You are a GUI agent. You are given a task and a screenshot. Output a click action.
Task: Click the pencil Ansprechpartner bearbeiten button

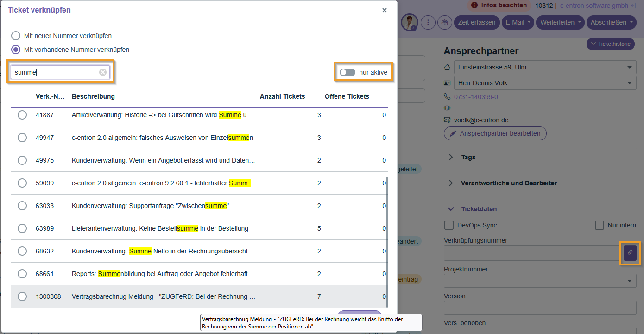[495, 133]
